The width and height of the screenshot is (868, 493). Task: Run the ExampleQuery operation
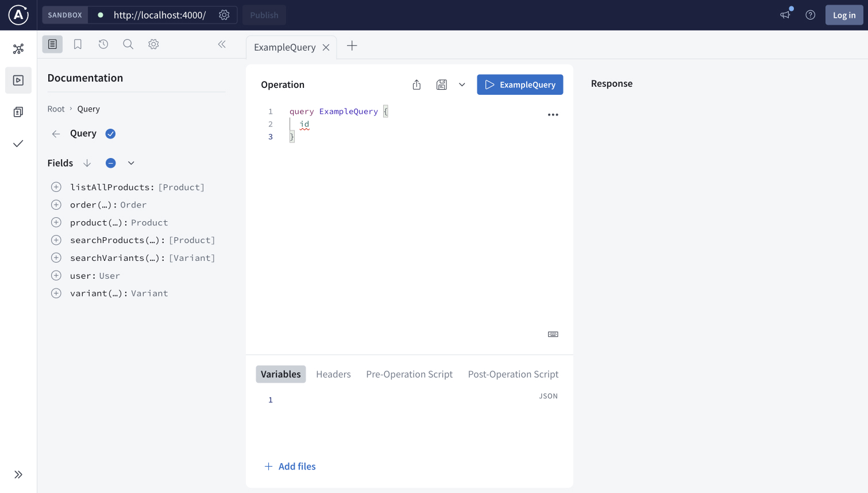click(520, 84)
